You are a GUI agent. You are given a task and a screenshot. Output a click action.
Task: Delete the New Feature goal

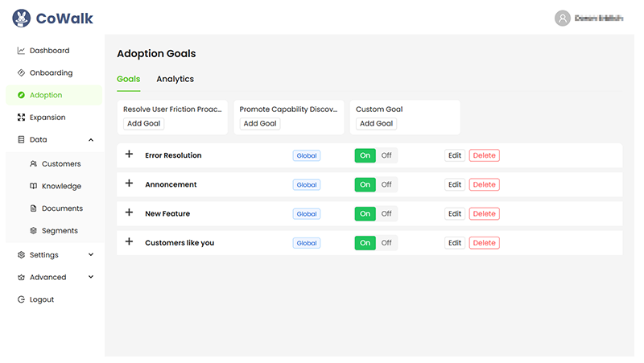point(485,214)
